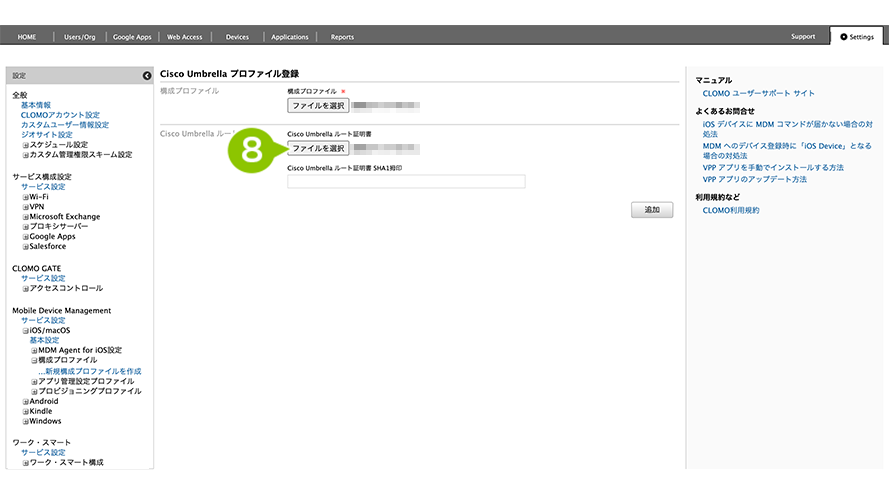
Task: Open サービス設定 under Mobile Device Management
Action: coord(43,320)
